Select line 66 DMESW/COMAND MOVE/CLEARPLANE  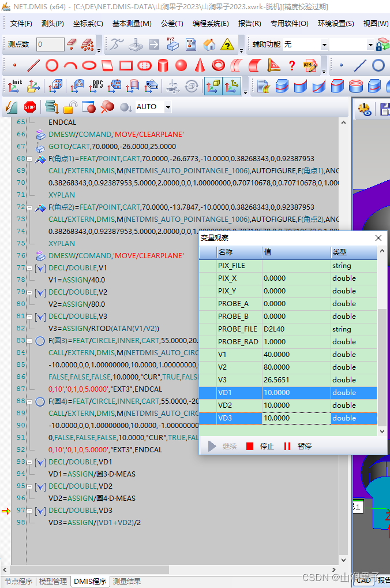point(116,134)
